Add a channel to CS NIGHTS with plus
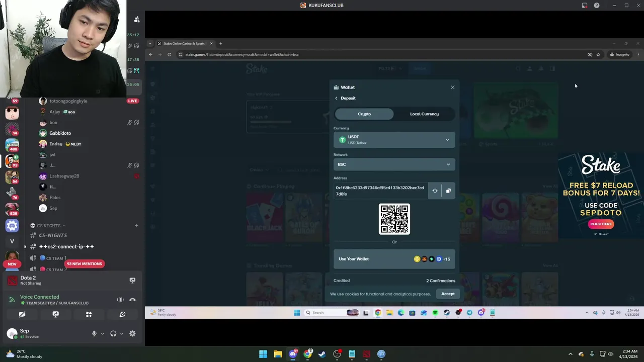Image resolution: width=644 pixels, height=362 pixels. click(x=136, y=226)
